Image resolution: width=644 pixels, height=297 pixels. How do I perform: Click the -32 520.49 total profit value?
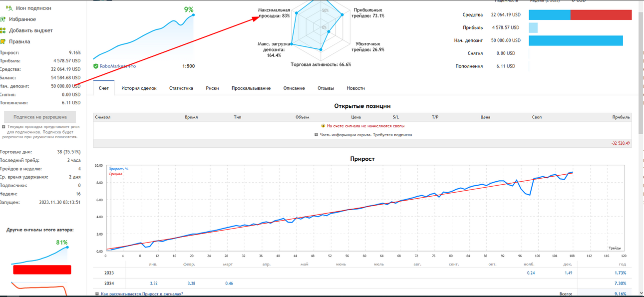click(x=621, y=143)
